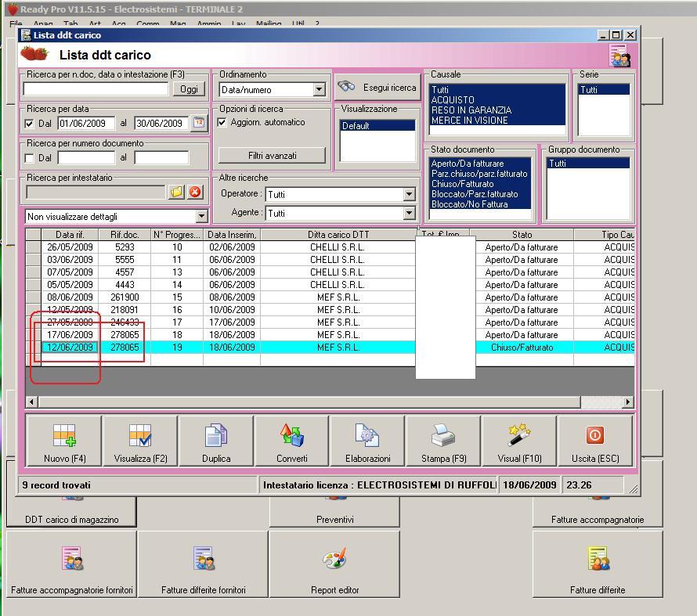Click the calendar icon beside date range
The width and height of the screenshot is (697, 616).
[x=198, y=123]
